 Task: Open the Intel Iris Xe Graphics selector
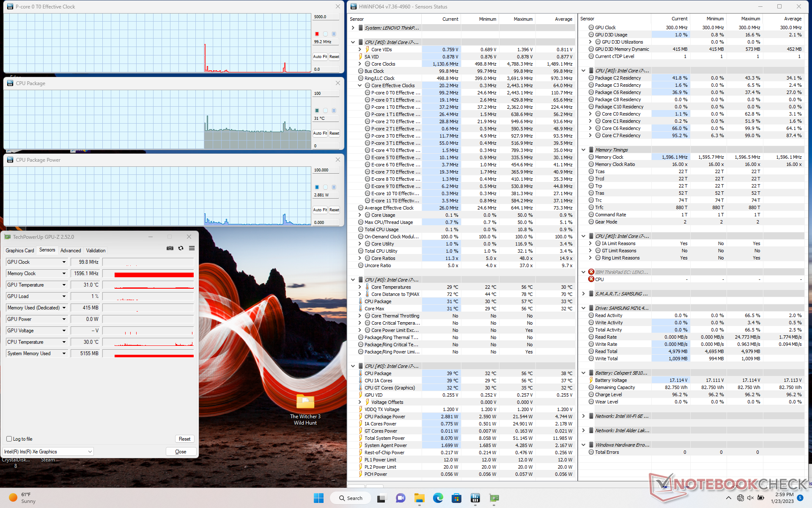coord(48,452)
